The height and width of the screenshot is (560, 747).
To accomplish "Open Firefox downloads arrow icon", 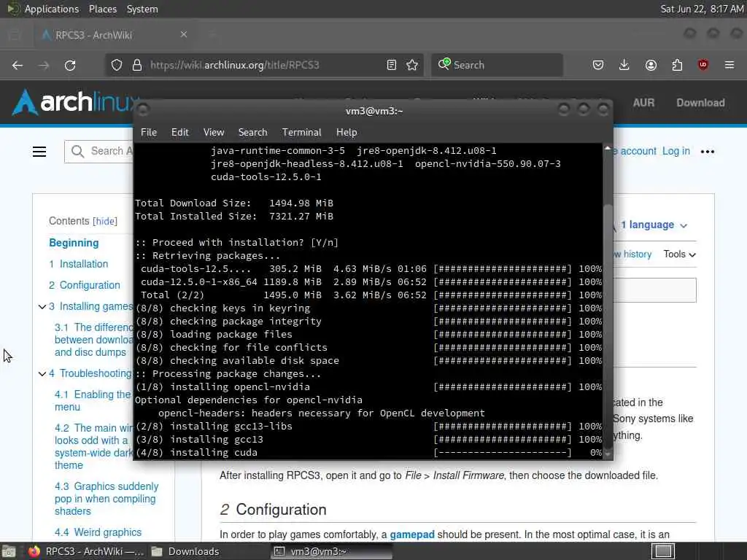I will (x=624, y=65).
